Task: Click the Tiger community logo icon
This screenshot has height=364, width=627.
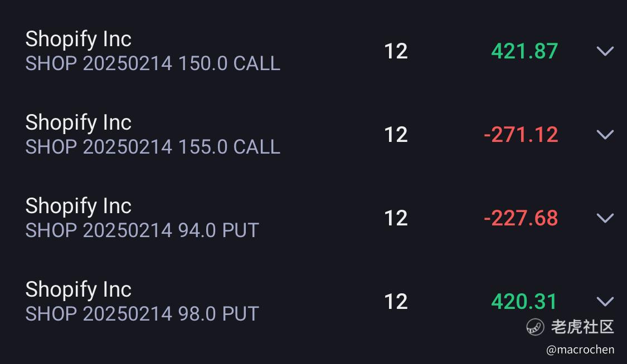Action: coord(535,327)
